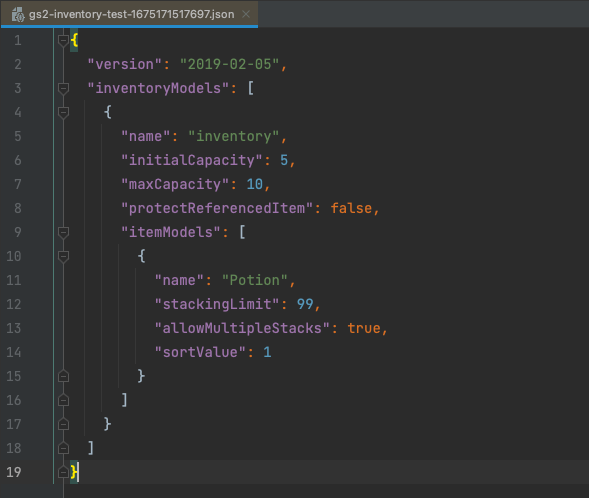Click line number 14 in the gutter

pos(14,352)
